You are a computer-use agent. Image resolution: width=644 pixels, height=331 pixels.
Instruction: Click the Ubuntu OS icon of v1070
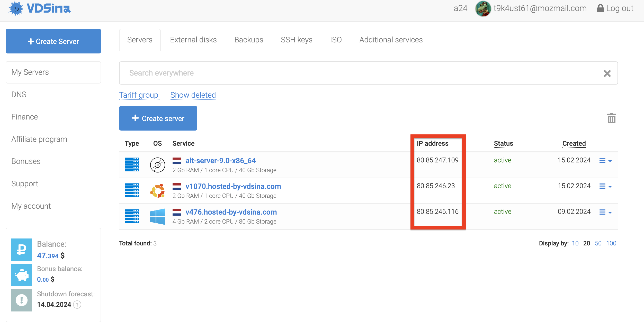(x=158, y=190)
